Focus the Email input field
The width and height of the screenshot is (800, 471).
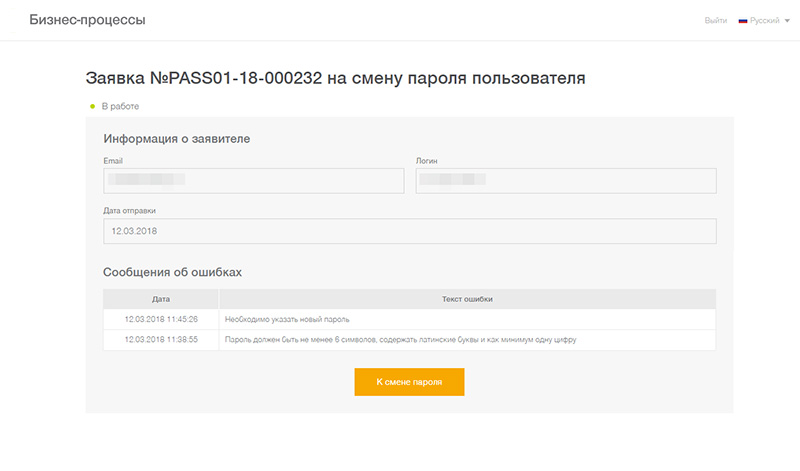254,181
